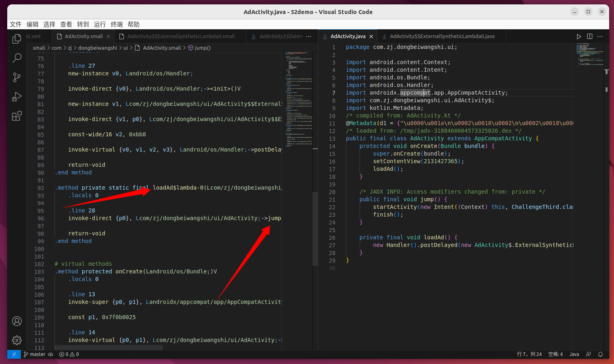Switch to the AdActivity$$ExternalSyntheticLambda0.java tab
The width and height of the screenshot is (614, 364).
[442, 36]
